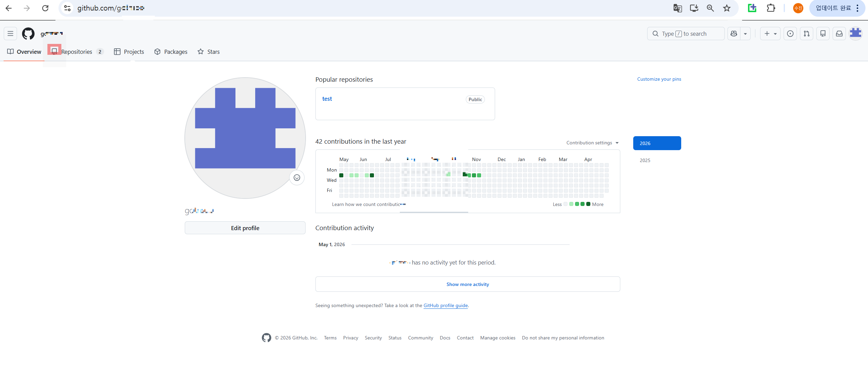Open GitHub Copilot chat icon
Viewport: 868px width, 367px height.
[x=734, y=34]
